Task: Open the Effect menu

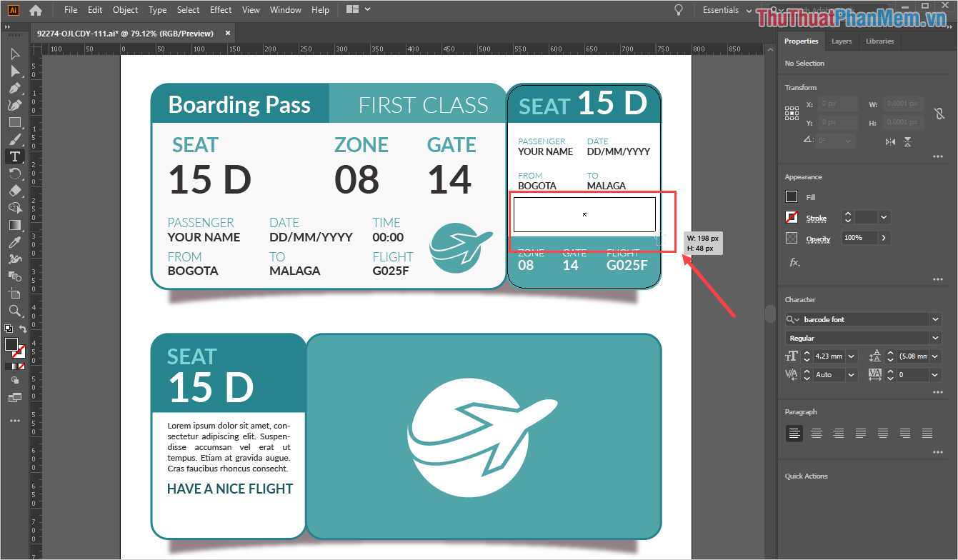Action: [x=221, y=10]
